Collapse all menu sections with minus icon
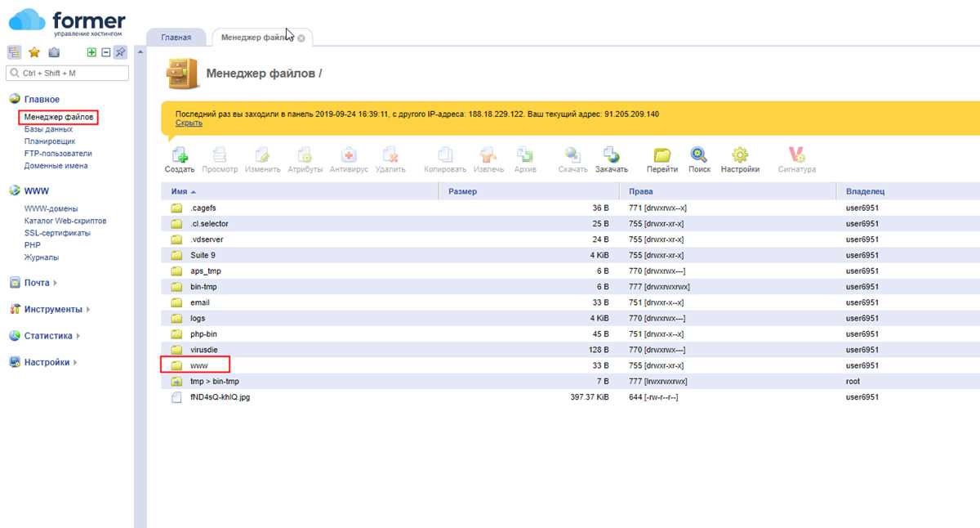Image resolution: width=980 pixels, height=528 pixels. 105,52
